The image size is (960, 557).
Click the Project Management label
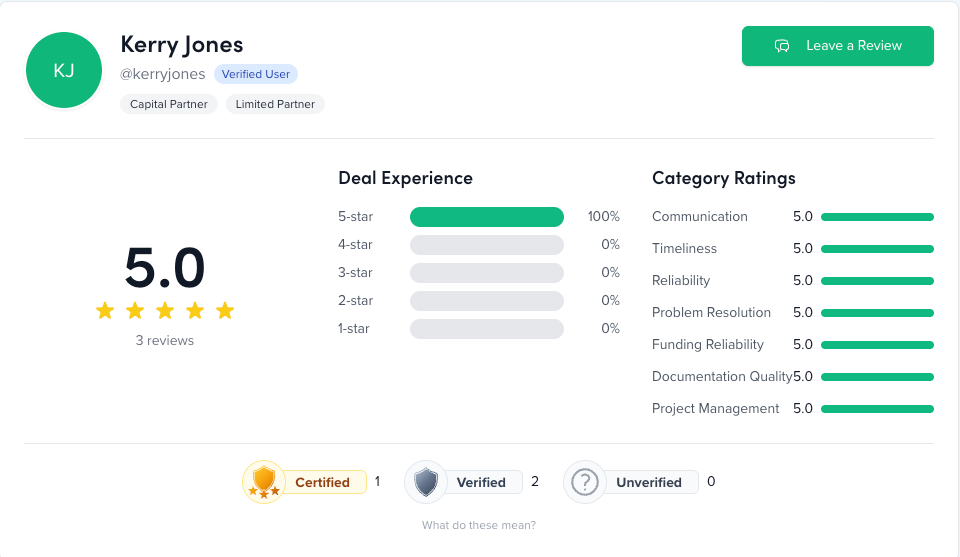point(716,409)
